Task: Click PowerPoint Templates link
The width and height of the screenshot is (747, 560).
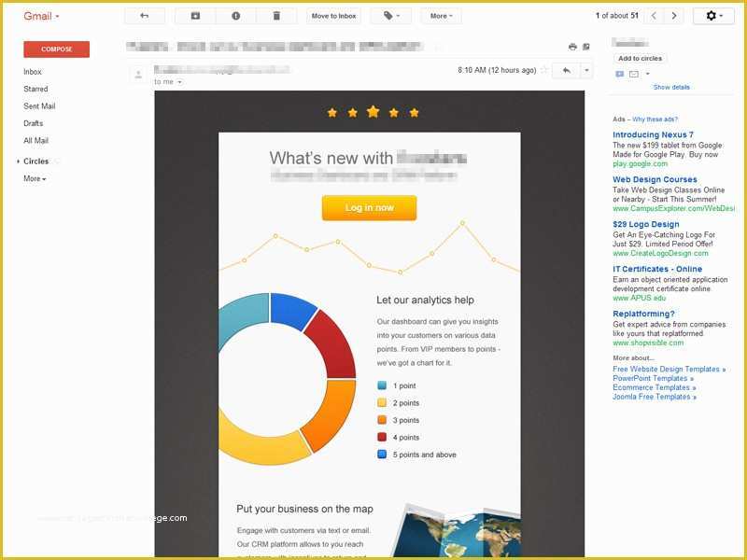Action: (653, 378)
